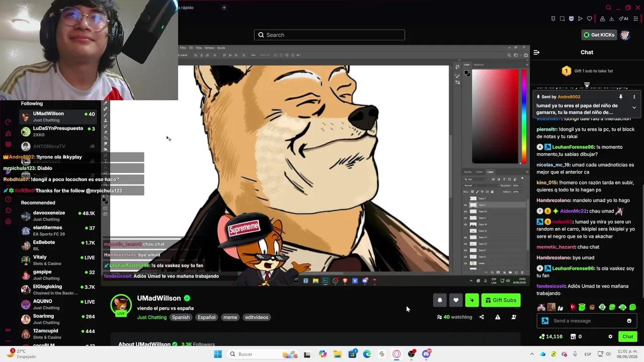
Task: Open the UMadWillson followed channel in sidebar
Action: click(x=58, y=117)
